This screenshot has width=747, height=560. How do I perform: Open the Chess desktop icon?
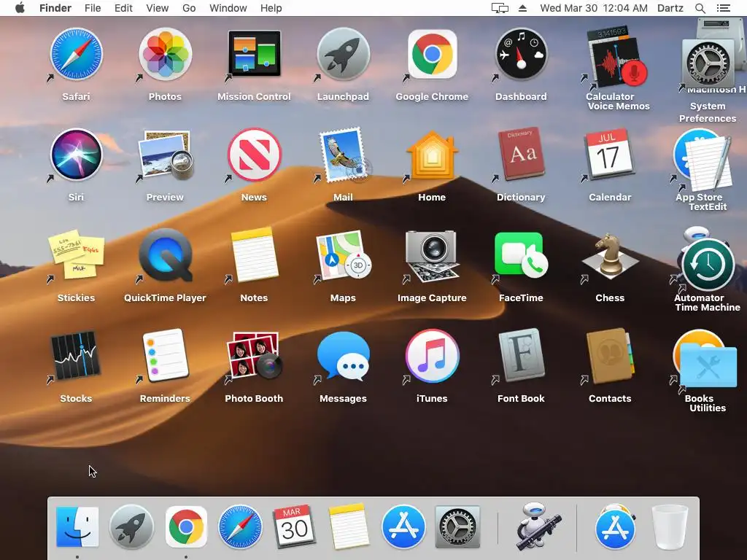click(610, 256)
